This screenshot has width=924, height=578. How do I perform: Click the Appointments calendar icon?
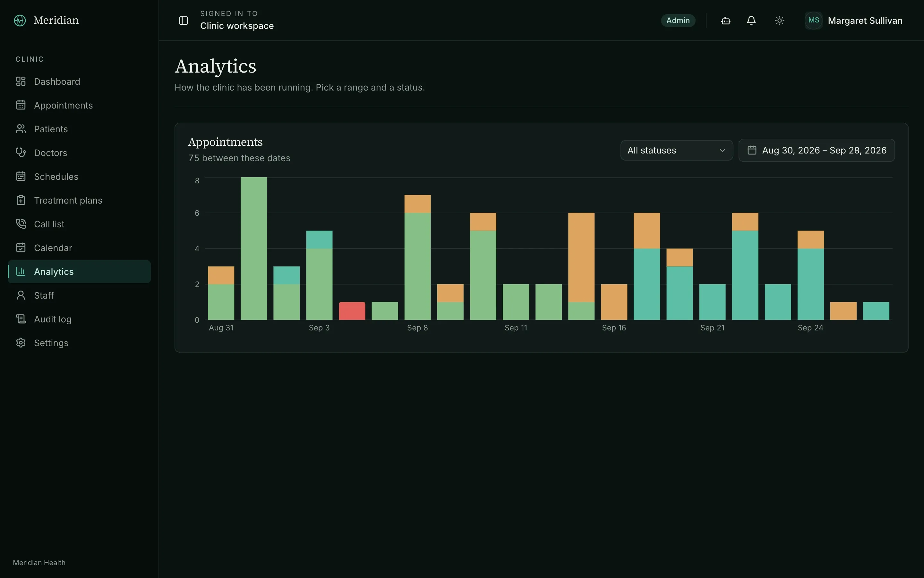click(x=21, y=105)
